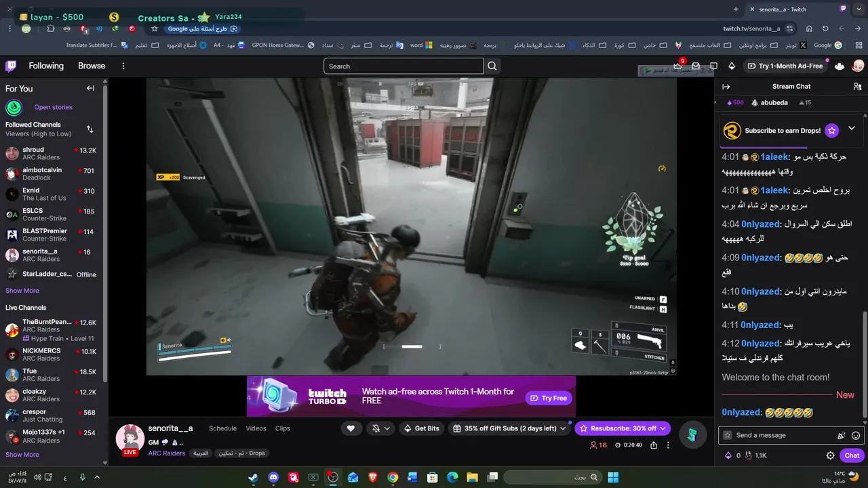Toggle system volume speaker icon

click(x=37, y=477)
